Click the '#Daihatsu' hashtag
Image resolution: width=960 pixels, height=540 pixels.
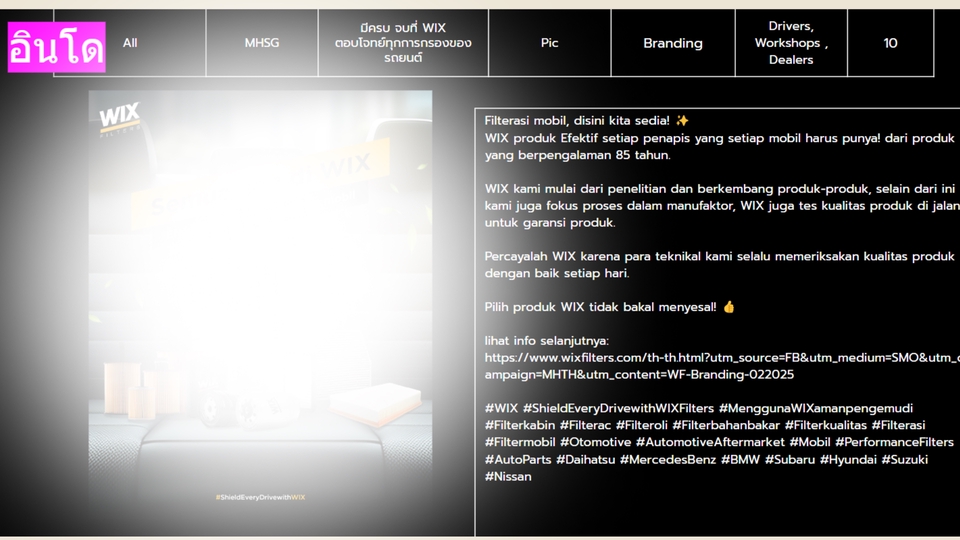585,460
